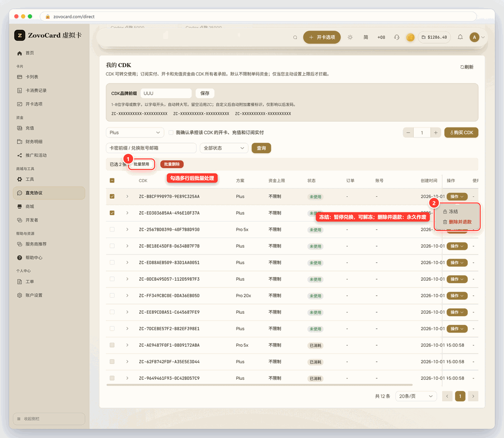Open 账户设置 in the sidebar
The image size is (504, 438).
click(49, 295)
